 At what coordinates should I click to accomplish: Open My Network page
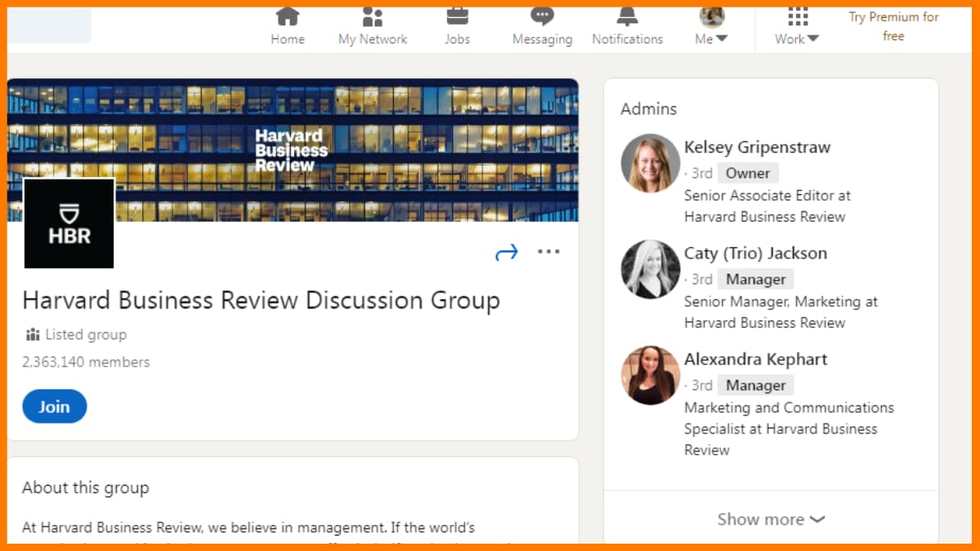click(x=372, y=27)
